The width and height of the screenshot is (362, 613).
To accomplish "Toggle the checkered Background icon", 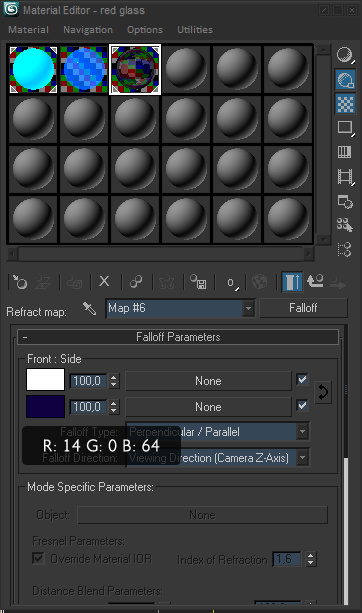I will coord(345,104).
